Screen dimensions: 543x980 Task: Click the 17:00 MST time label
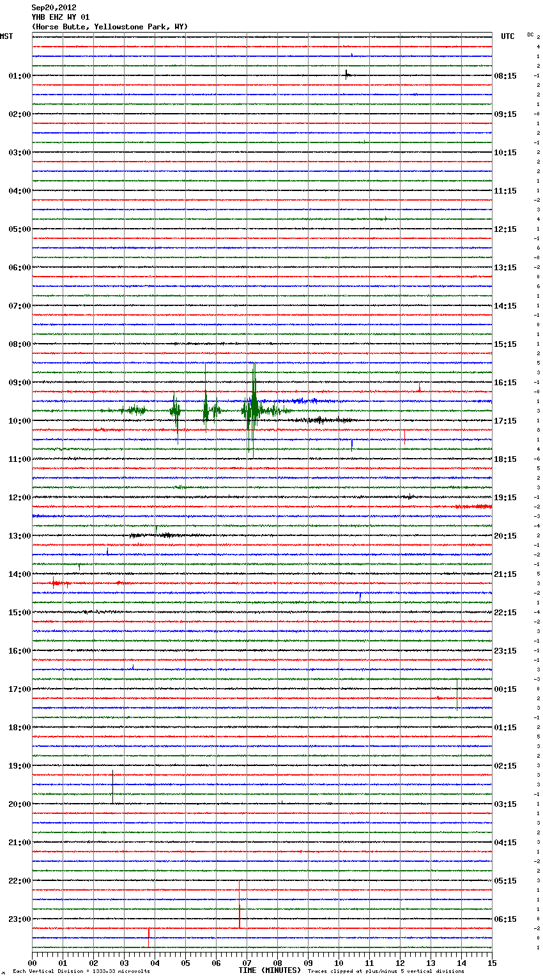(x=20, y=689)
